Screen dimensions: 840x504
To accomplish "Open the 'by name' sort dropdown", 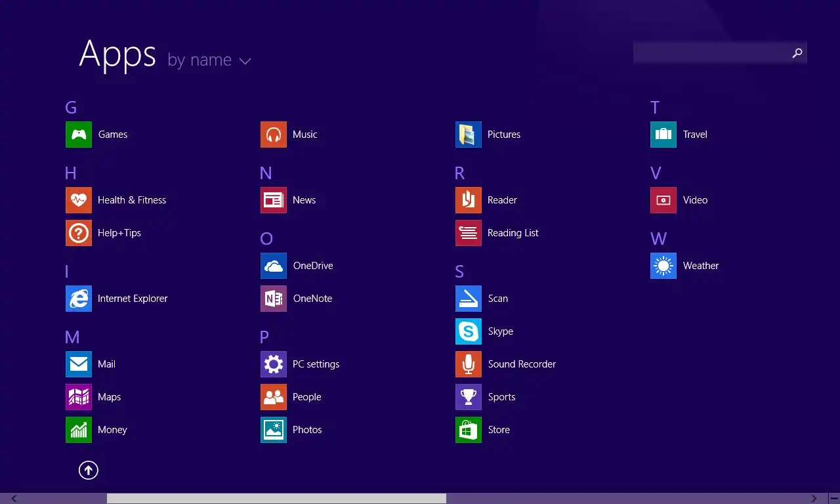I will [209, 60].
